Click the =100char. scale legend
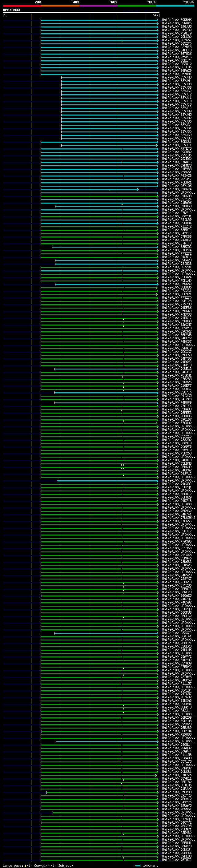Image resolution: width=197 pixels, height=868 pixels. click(147, 866)
